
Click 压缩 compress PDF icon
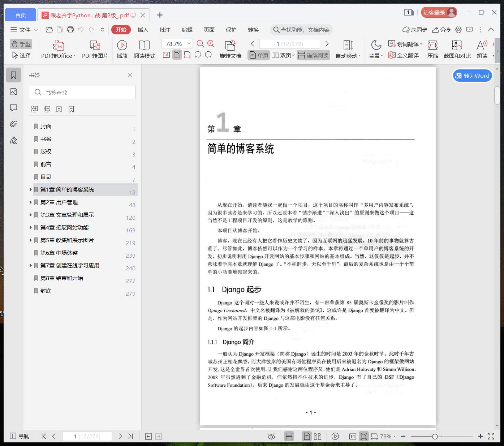pyautogui.click(x=433, y=49)
